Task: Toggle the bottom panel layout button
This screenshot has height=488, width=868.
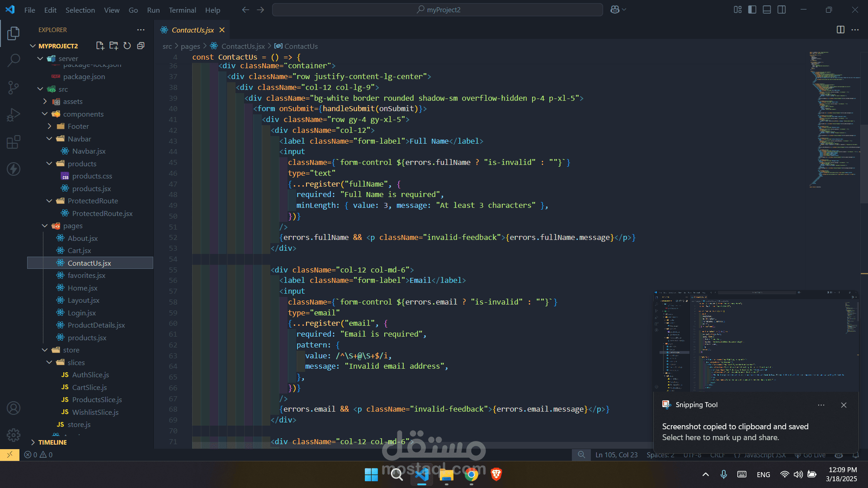Action: coord(767,9)
